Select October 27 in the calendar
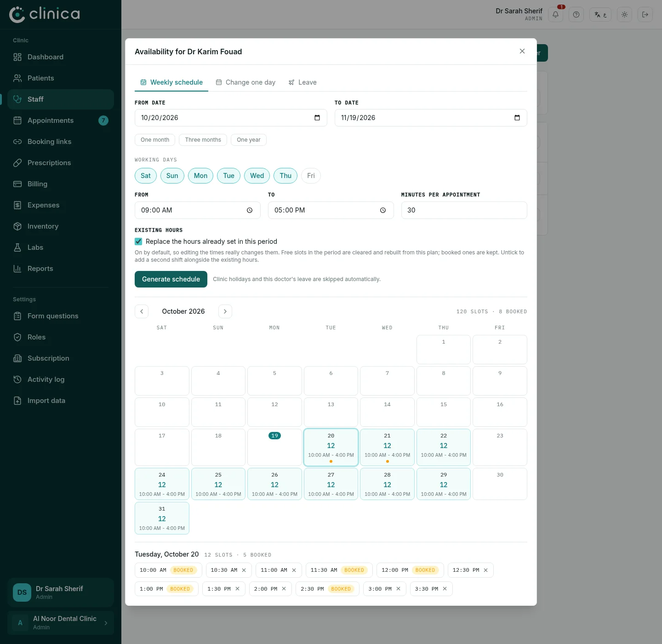 coord(331,484)
